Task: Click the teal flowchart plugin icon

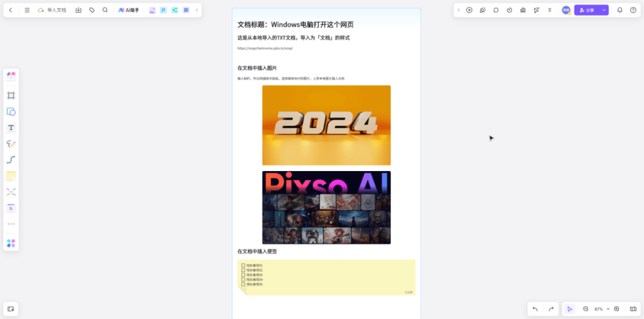Action: tap(175, 10)
